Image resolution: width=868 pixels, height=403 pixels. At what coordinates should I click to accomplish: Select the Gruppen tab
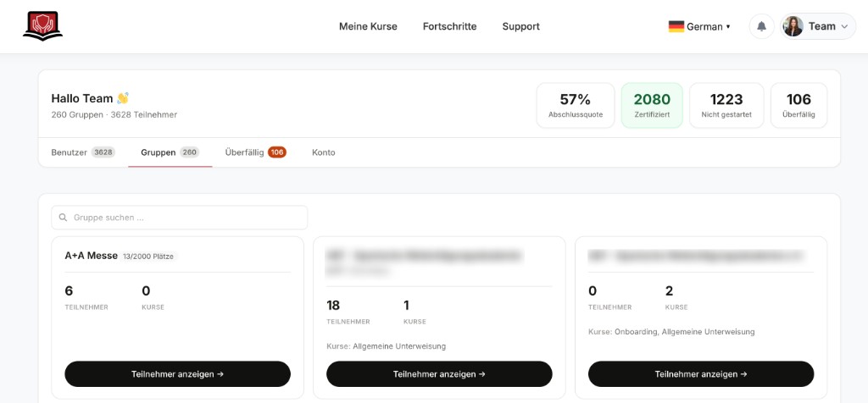pyautogui.click(x=170, y=152)
